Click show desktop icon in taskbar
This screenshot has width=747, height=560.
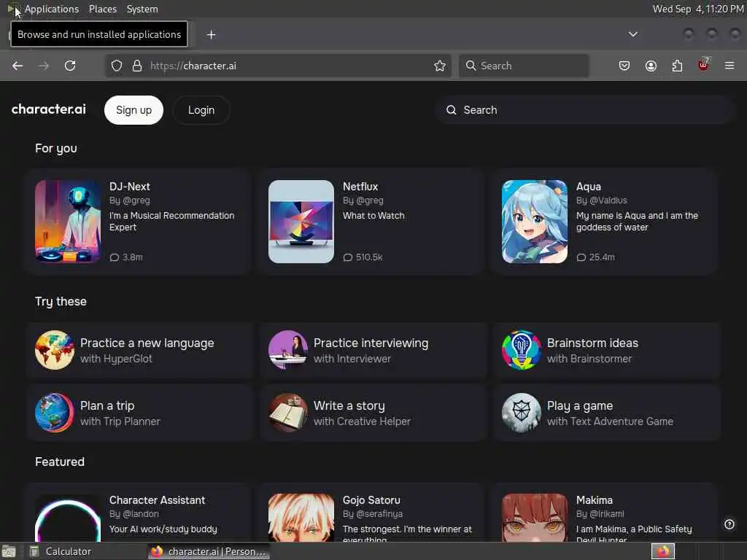9,551
